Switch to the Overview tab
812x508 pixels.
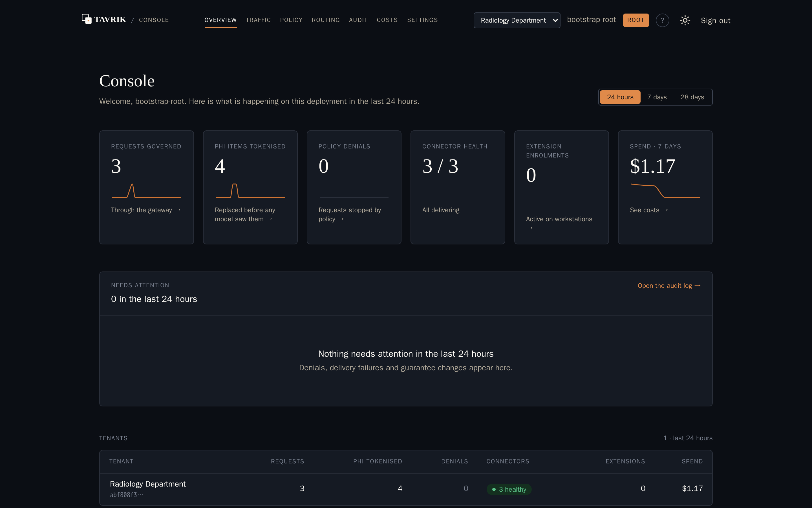coord(220,20)
